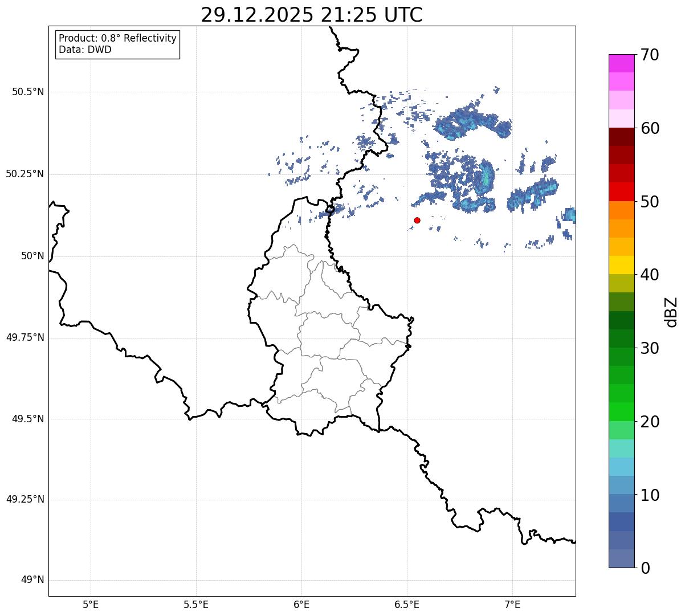Click the 50°N latitude label
Image resolution: width=685 pixels, height=616 pixels.
coord(32,256)
